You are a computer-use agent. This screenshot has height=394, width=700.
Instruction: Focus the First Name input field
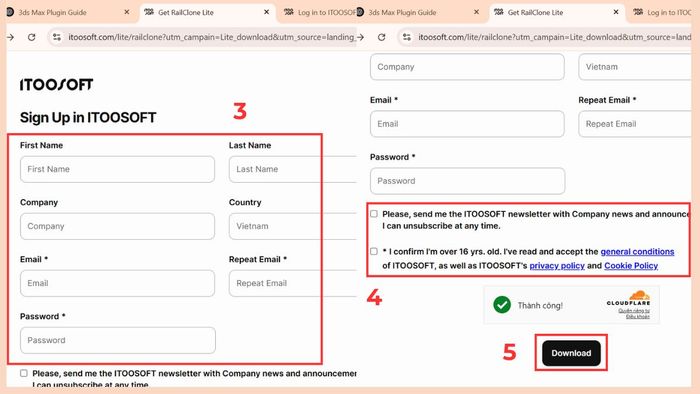point(117,169)
